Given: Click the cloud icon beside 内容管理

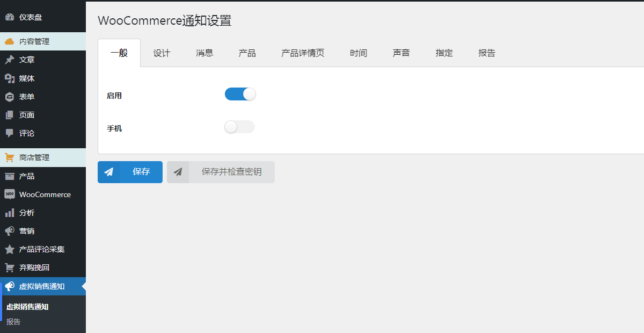Looking at the screenshot, I should coord(10,41).
